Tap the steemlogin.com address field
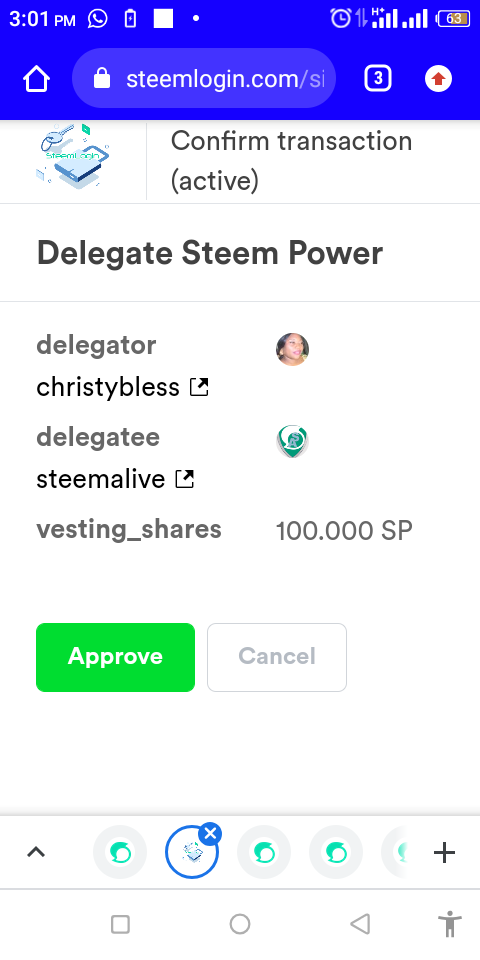The height and width of the screenshot is (960, 480). click(x=204, y=78)
